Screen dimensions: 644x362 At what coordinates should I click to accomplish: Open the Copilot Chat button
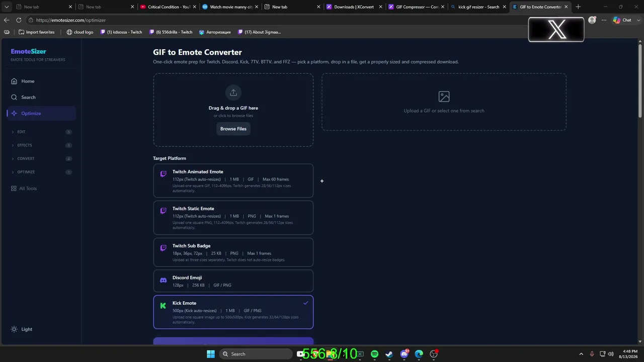622,20
